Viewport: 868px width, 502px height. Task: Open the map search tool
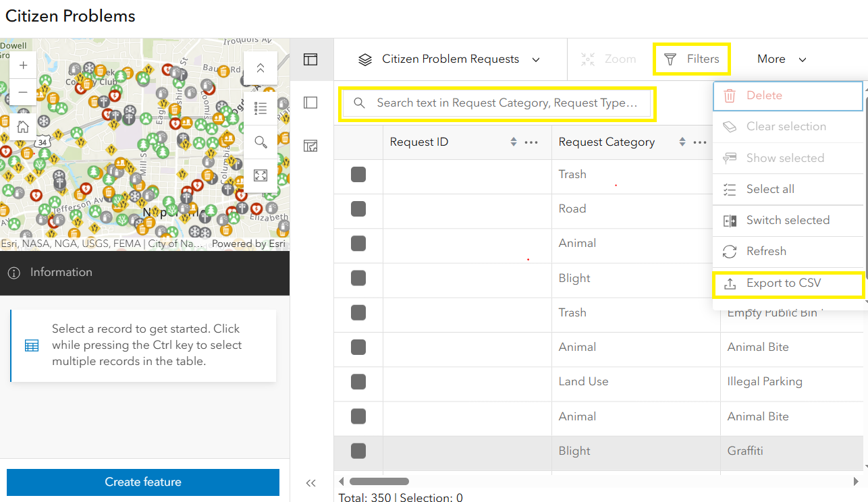pyautogui.click(x=261, y=142)
